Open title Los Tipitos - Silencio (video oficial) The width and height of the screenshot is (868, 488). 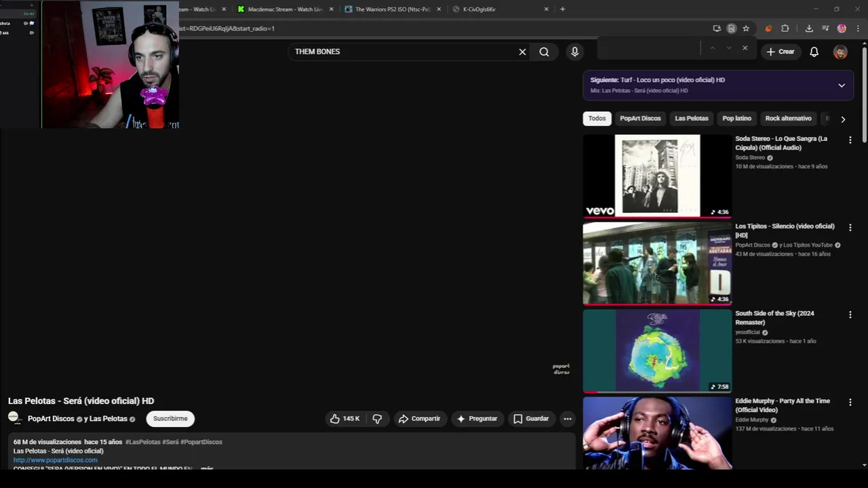click(785, 230)
